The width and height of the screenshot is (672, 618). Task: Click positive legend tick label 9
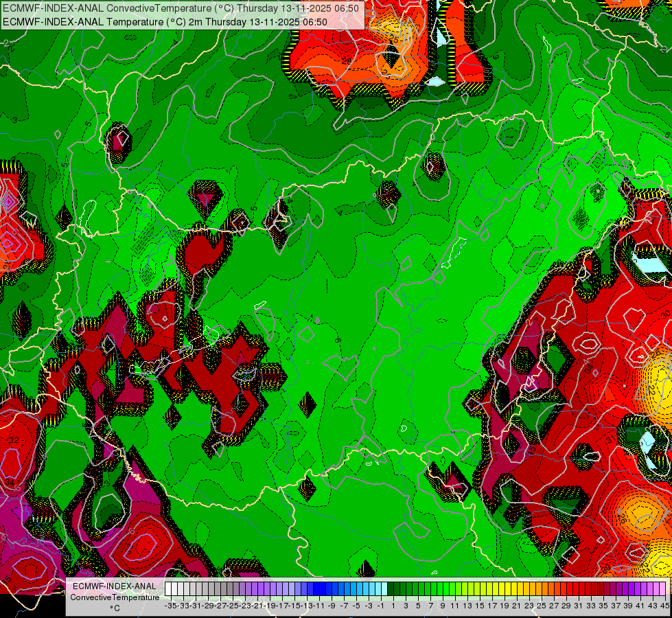pos(443,606)
